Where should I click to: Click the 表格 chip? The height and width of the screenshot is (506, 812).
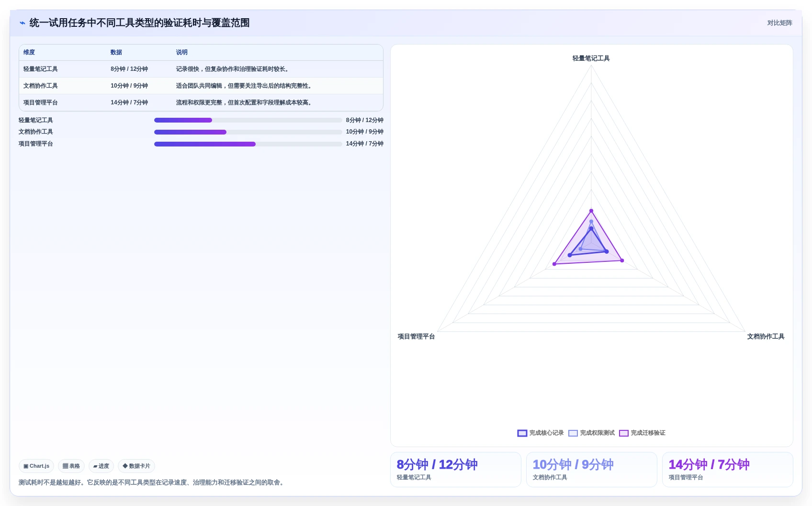pyautogui.click(x=71, y=466)
